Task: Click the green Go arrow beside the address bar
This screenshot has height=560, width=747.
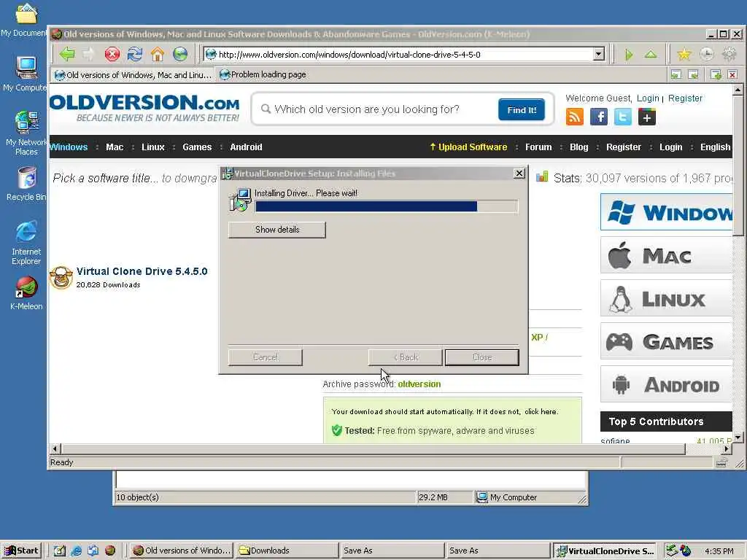Action: 629,55
